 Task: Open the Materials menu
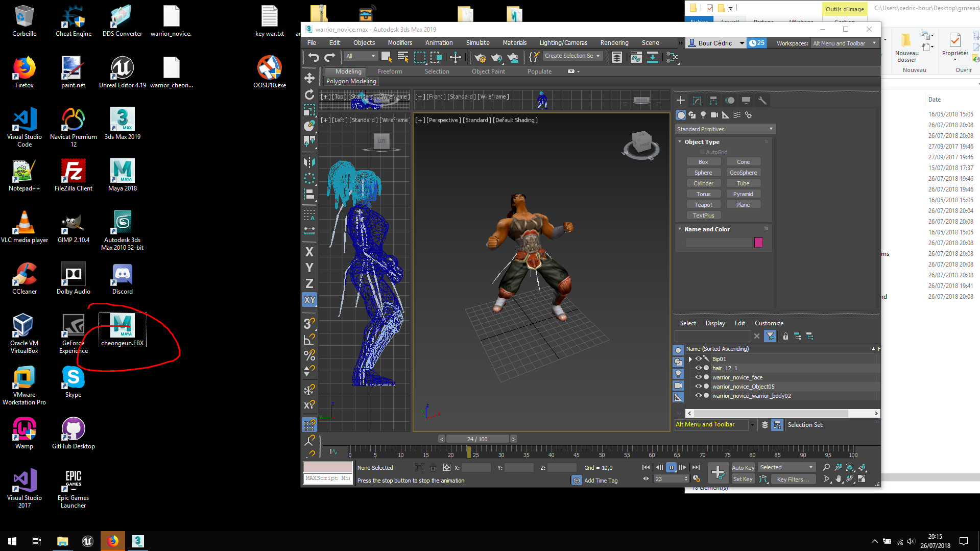coord(514,43)
